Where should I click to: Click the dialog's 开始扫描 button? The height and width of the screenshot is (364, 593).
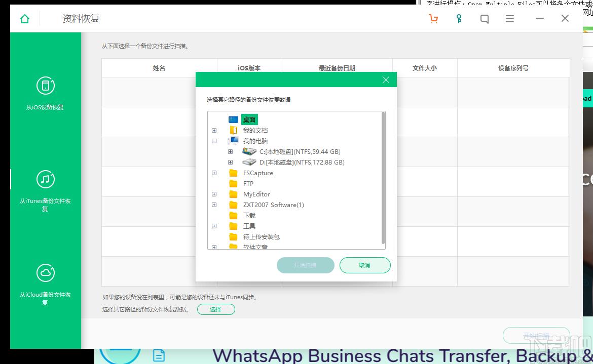point(306,265)
